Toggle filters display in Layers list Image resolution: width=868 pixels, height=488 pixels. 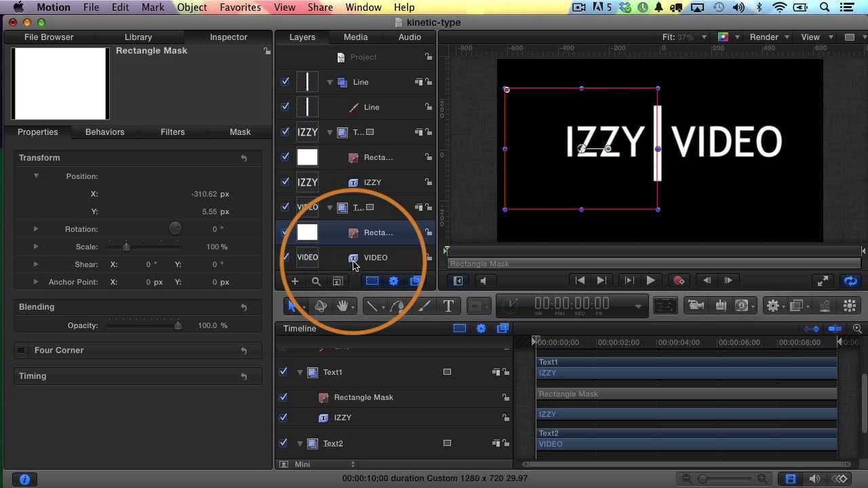(x=414, y=281)
